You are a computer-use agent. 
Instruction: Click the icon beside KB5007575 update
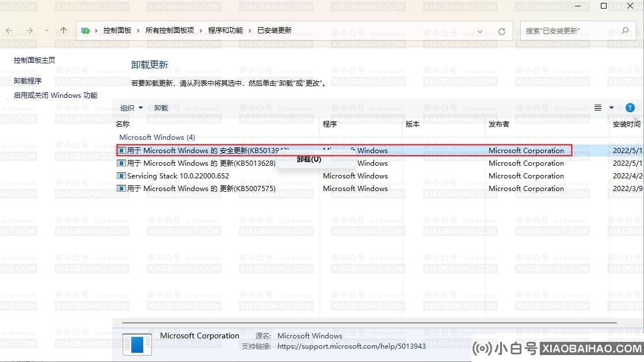coord(121,189)
